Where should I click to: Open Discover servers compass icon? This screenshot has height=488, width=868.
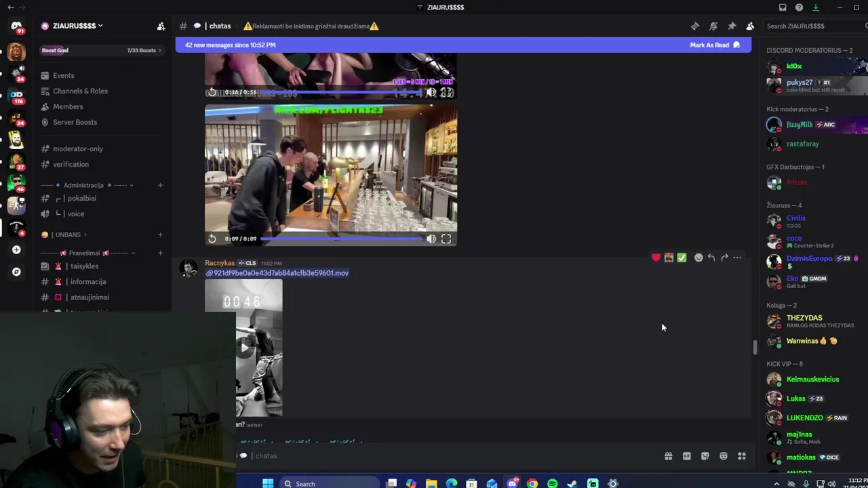point(16,272)
